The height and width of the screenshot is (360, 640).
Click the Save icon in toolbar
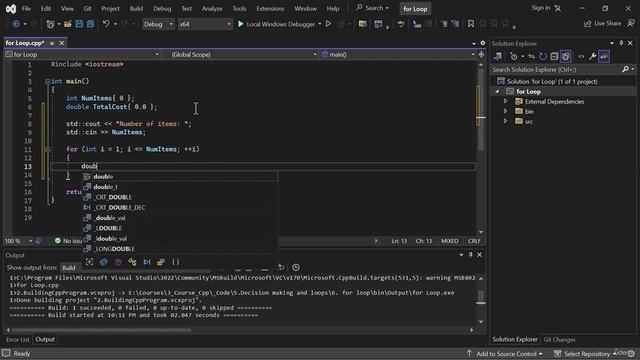[79, 24]
